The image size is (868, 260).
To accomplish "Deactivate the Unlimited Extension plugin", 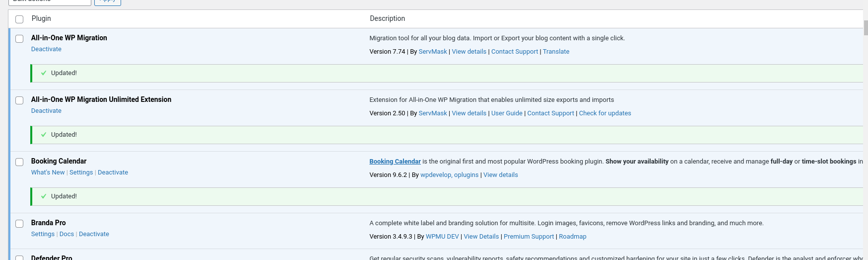I will [46, 111].
